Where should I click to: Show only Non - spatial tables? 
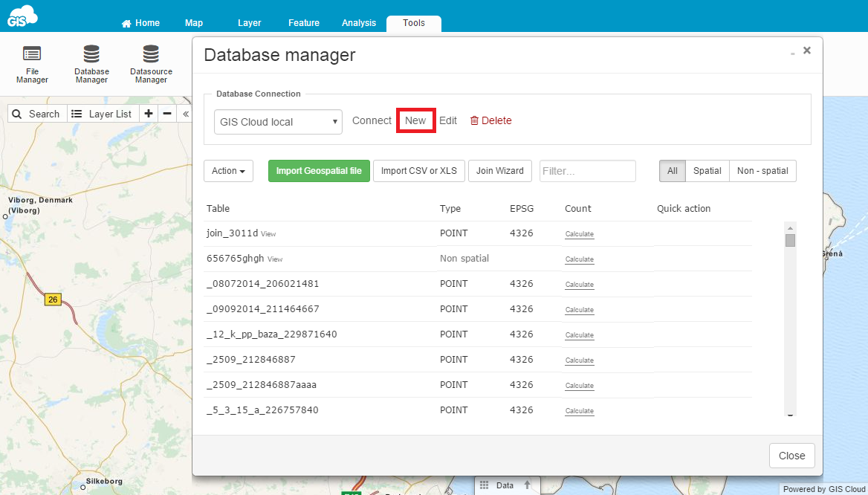click(762, 171)
